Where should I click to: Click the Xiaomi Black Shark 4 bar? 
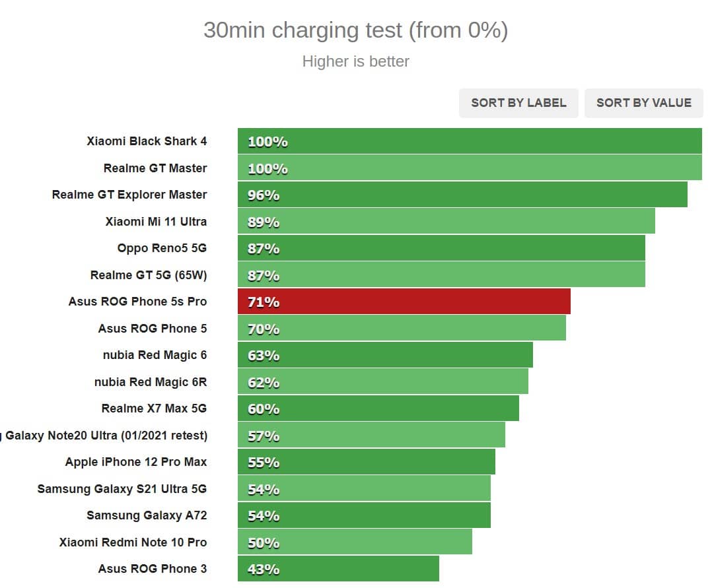[x=469, y=141]
